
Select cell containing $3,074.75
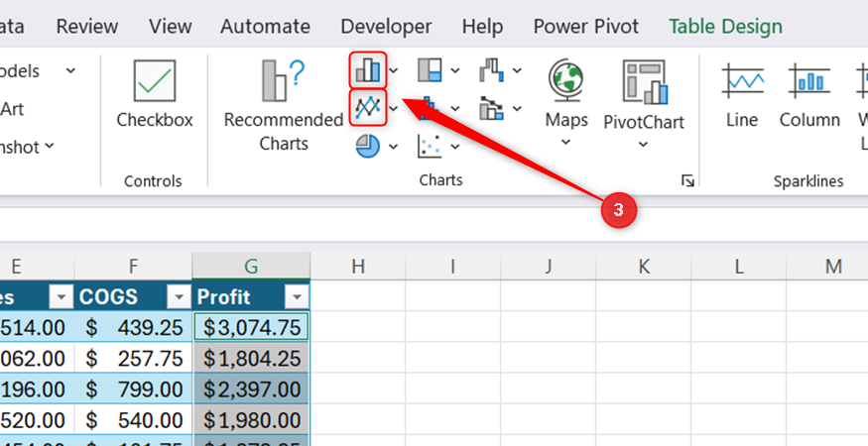point(251,328)
